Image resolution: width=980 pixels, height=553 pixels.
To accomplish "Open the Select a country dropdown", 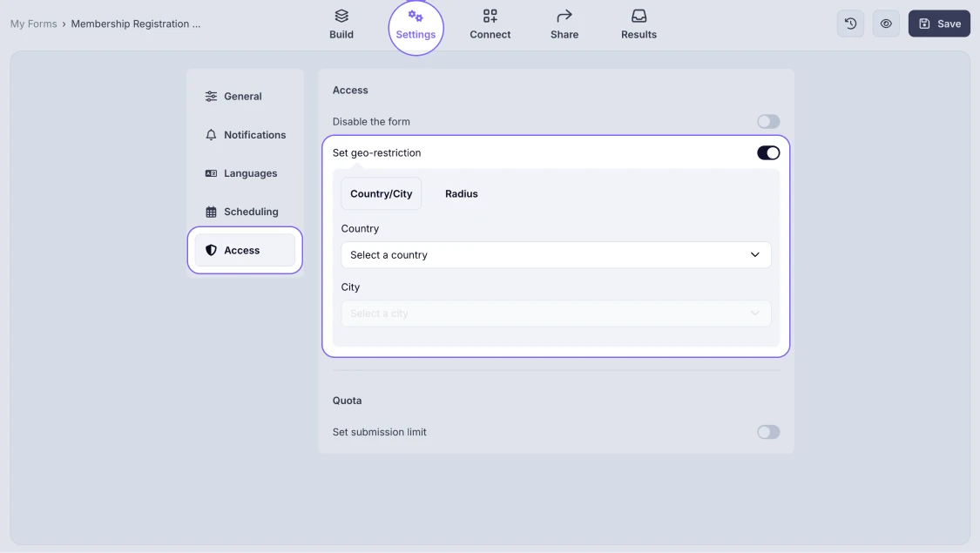I will [555, 255].
